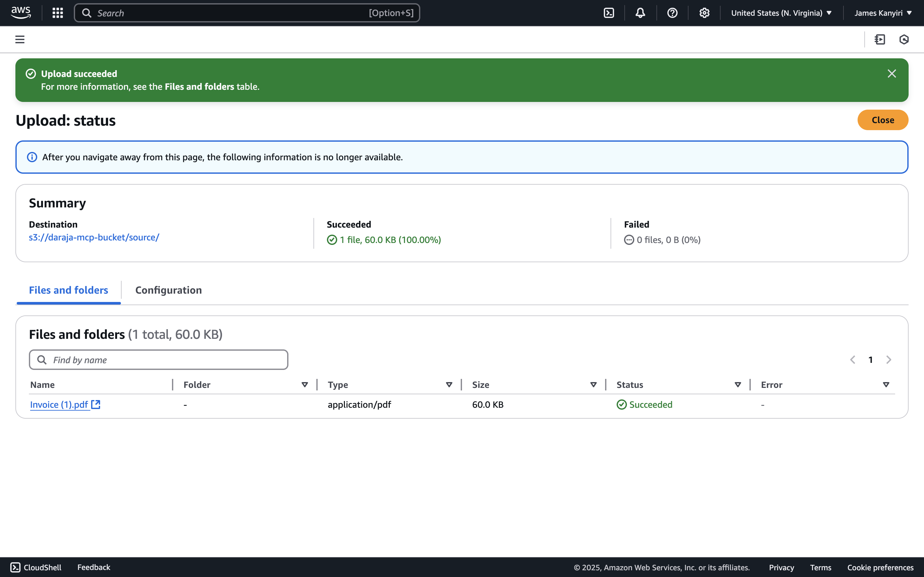Open the help question mark menu
This screenshot has height=577, width=924.
coord(672,13)
